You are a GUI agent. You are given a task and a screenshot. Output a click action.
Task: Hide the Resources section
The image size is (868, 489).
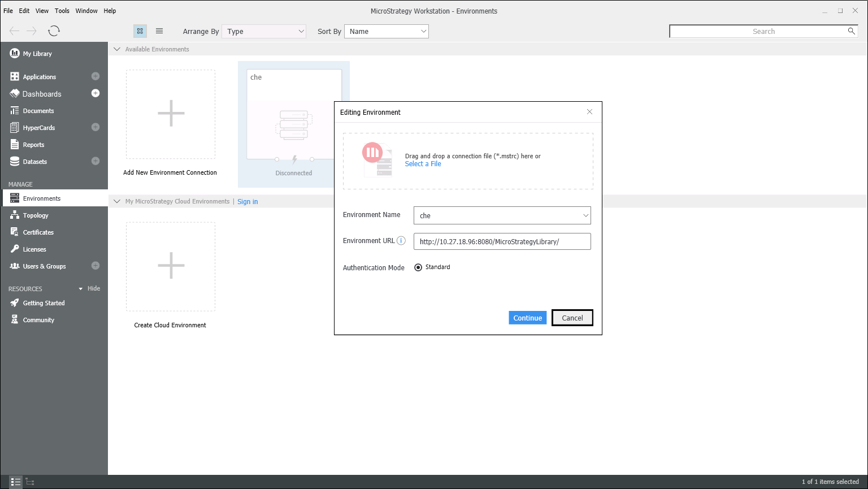tap(89, 288)
